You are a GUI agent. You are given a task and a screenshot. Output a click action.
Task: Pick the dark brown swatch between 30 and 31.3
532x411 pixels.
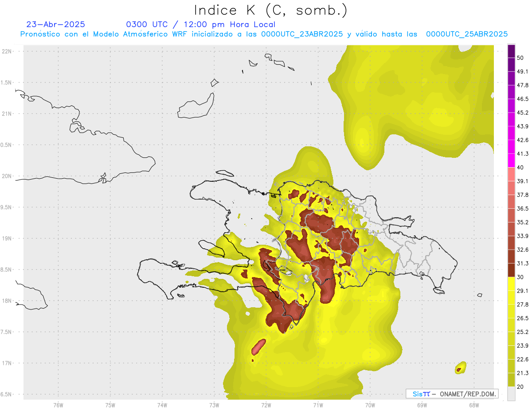point(511,270)
